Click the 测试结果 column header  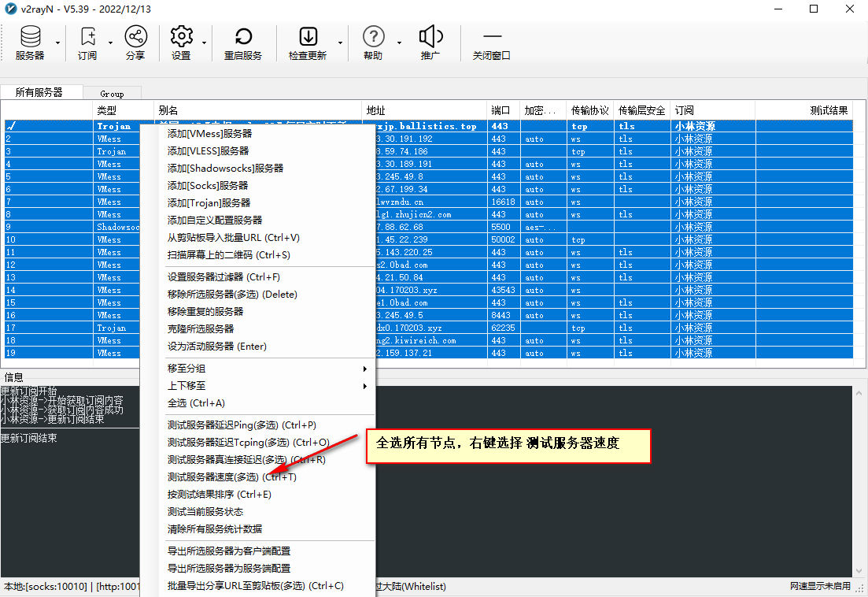click(829, 110)
